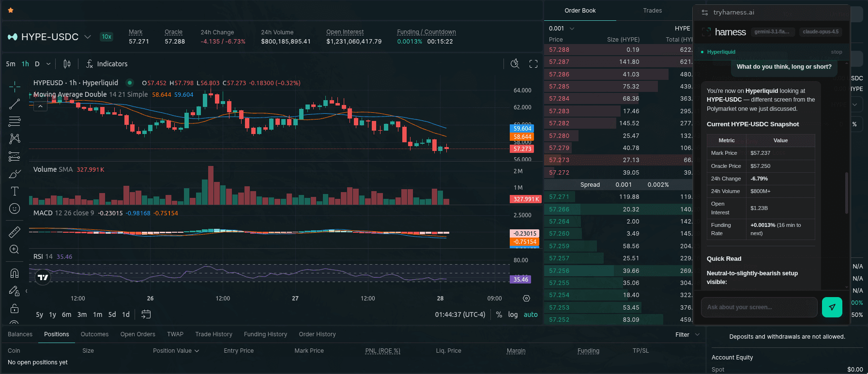Select the ruler measure tool
Viewport: 868px width, 374px height.
(15, 232)
